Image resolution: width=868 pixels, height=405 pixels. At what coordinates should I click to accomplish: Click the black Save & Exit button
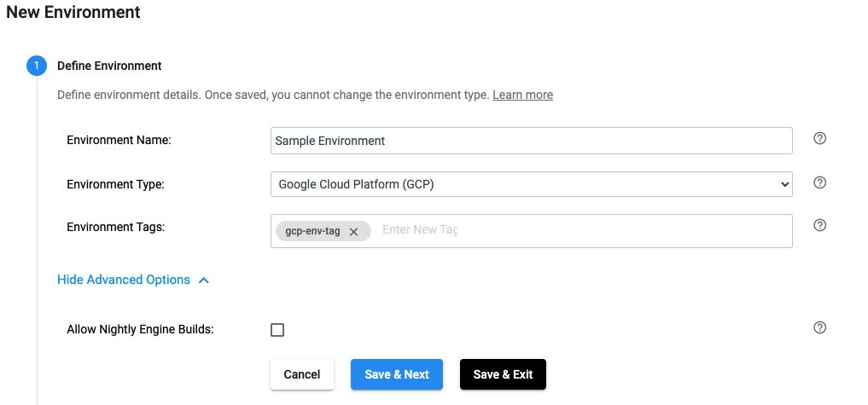[503, 374]
